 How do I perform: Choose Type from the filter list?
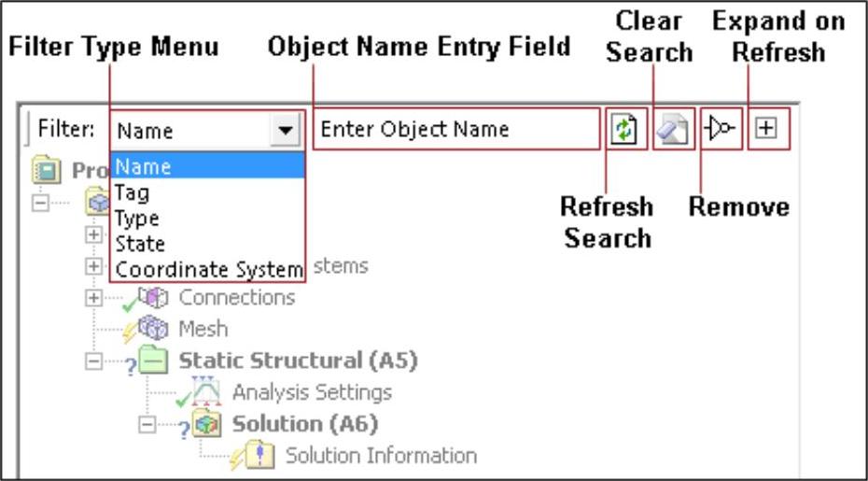pos(136,219)
